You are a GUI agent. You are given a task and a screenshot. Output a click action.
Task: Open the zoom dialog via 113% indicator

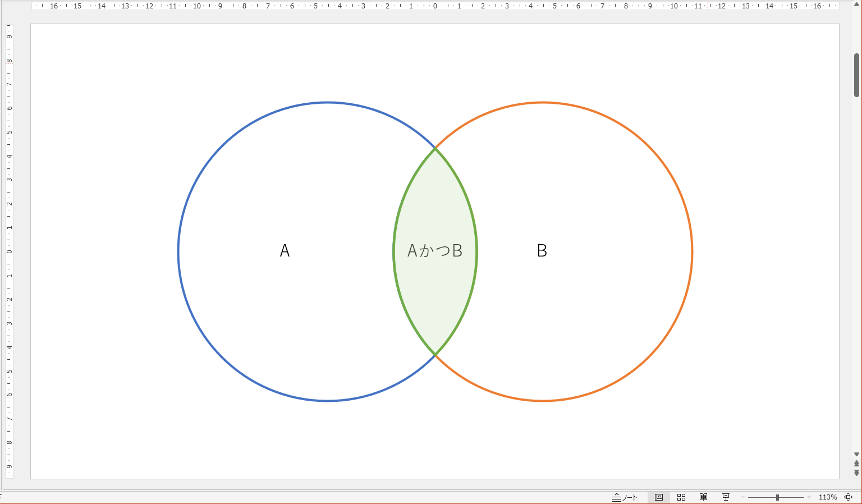[827, 497]
